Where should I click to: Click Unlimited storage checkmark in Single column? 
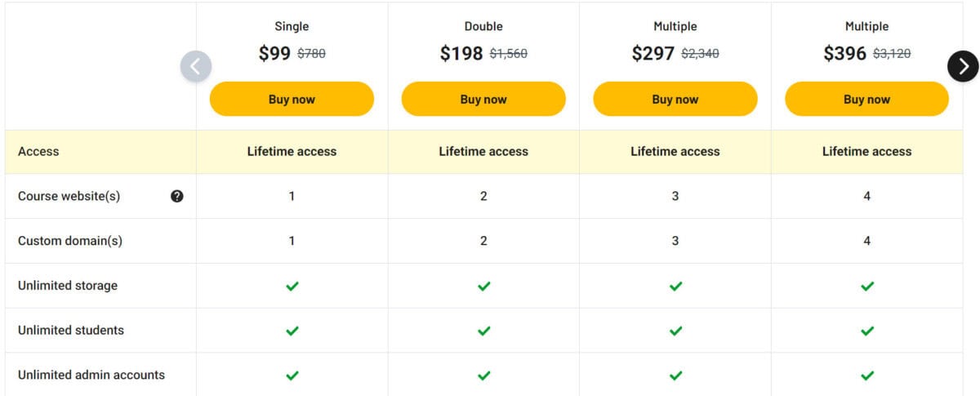pyautogui.click(x=292, y=286)
